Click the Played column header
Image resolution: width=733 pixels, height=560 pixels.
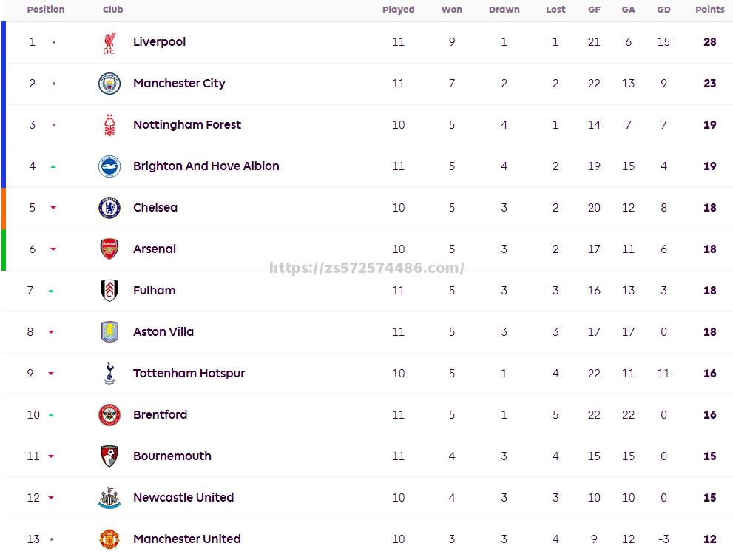pyautogui.click(x=398, y=10)
